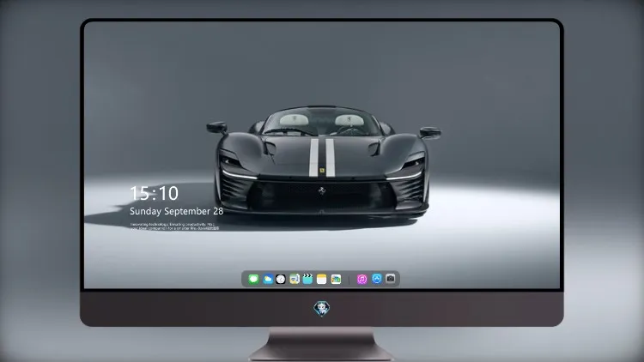The image size is (644, 362).
Task: Open the blue App Store icon
Action: point(377,279)
